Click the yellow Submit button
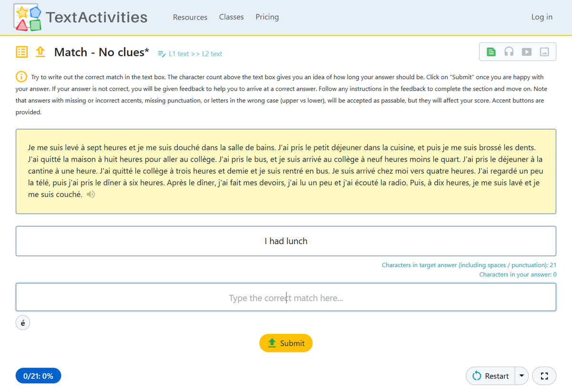572x392 pixels. point(286,343)
